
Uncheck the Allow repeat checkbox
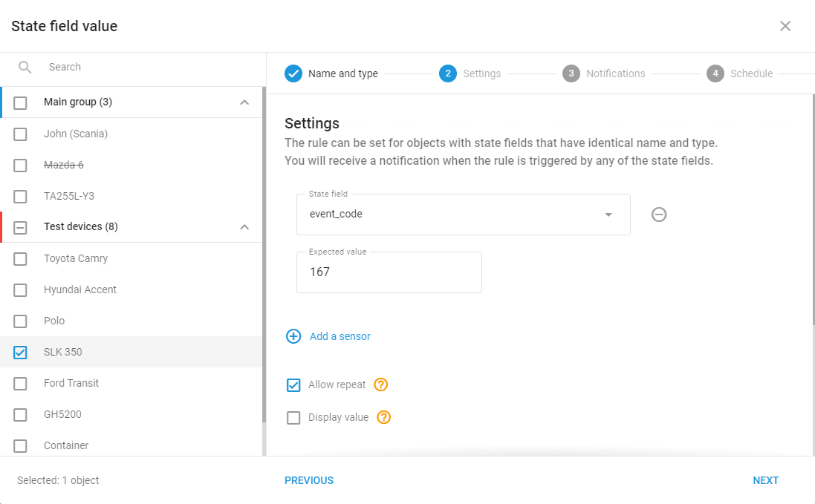(293, 384)
